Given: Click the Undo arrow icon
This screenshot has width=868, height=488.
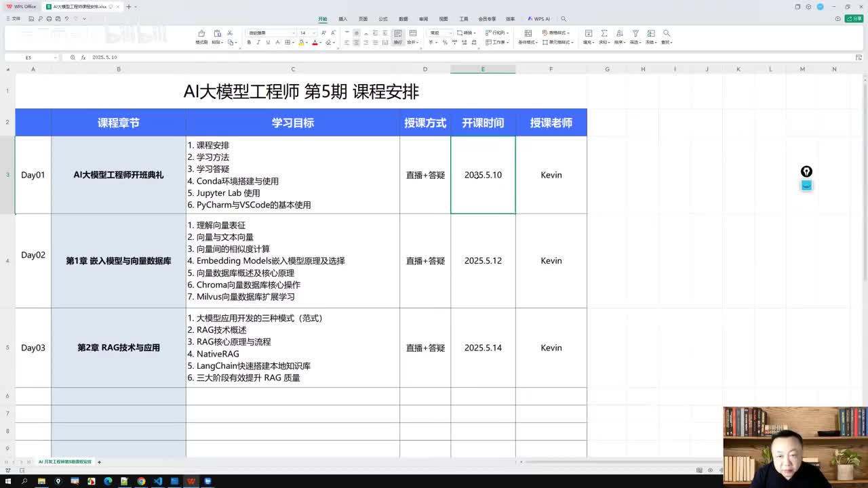Looking at the screenshot, I should click(x=66, y=19).
